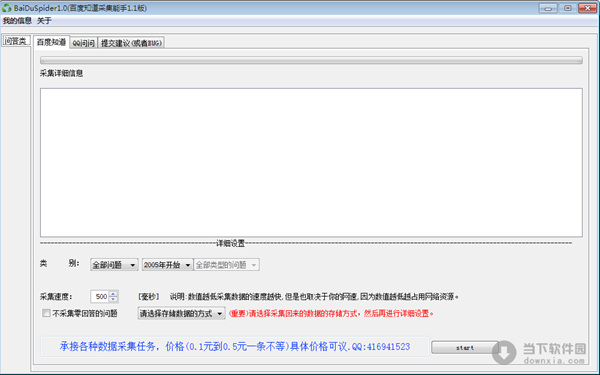Click the 采集速度 label
The width and height of the screenshot is (600, 375).
tap(56, 297)
